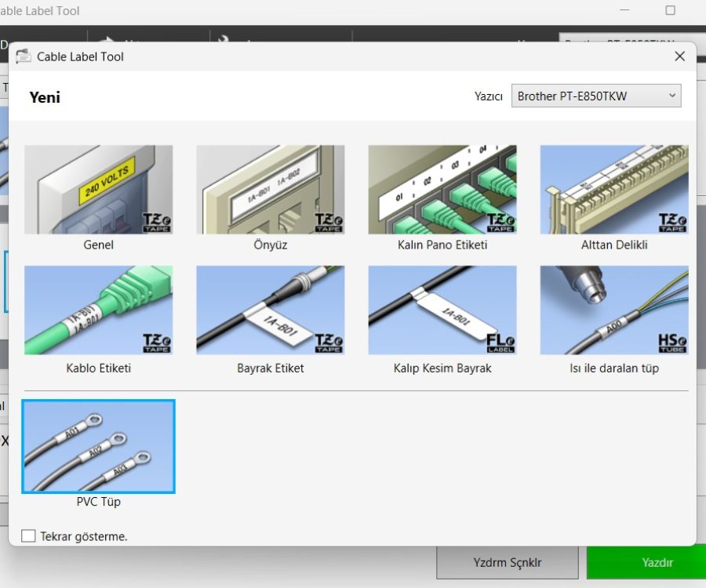Click the Tekrar gösterme label text
Viewport: 706px width, 588px height.
point(84,536)
